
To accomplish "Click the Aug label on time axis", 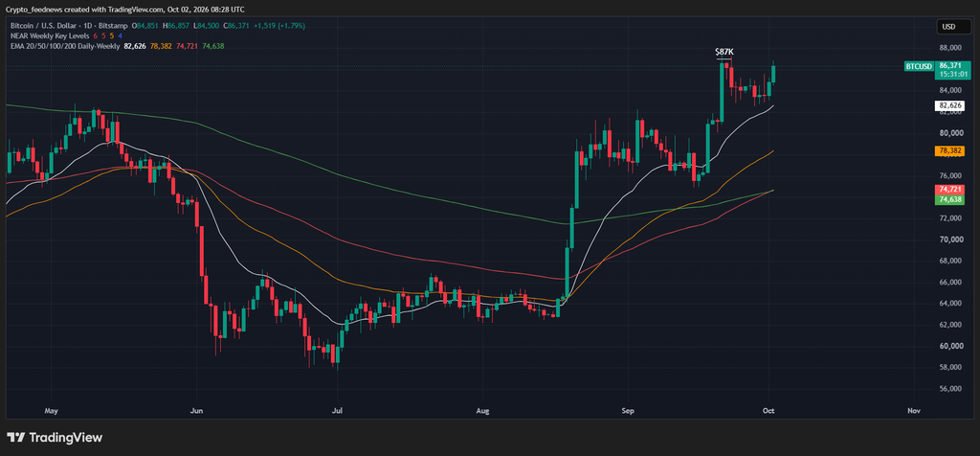I will 482,411.
